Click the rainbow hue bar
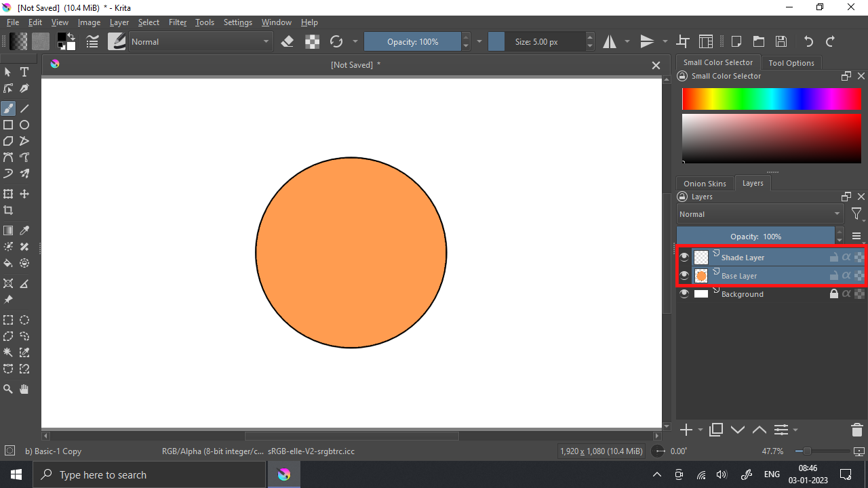Viewport: 868px width, 488px height. (x=772, y=99)
